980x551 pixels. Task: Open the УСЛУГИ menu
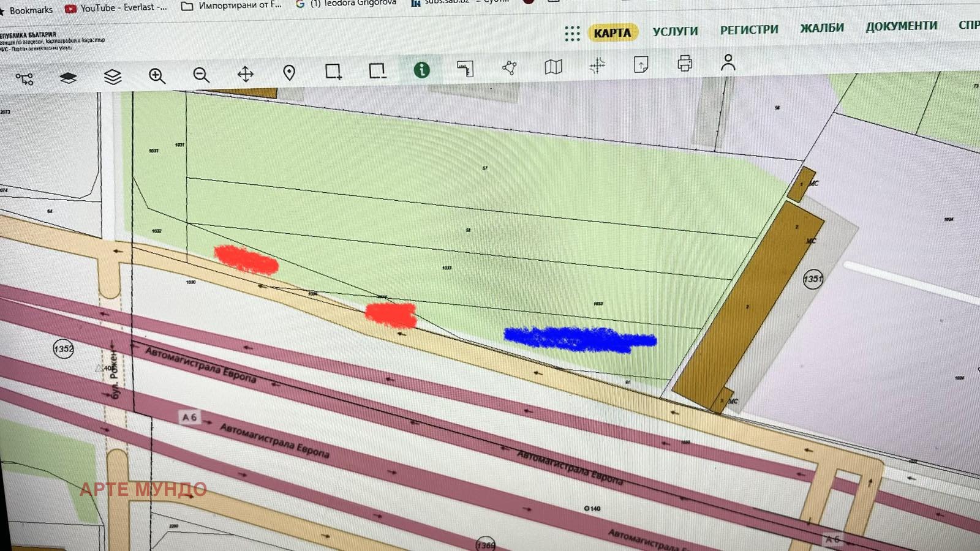click(x=675, y=31)
